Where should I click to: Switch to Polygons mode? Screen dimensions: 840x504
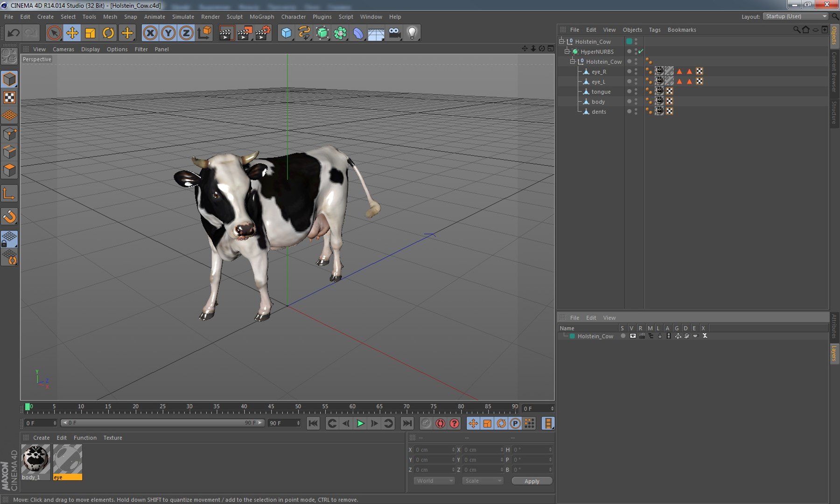[9, 170]
